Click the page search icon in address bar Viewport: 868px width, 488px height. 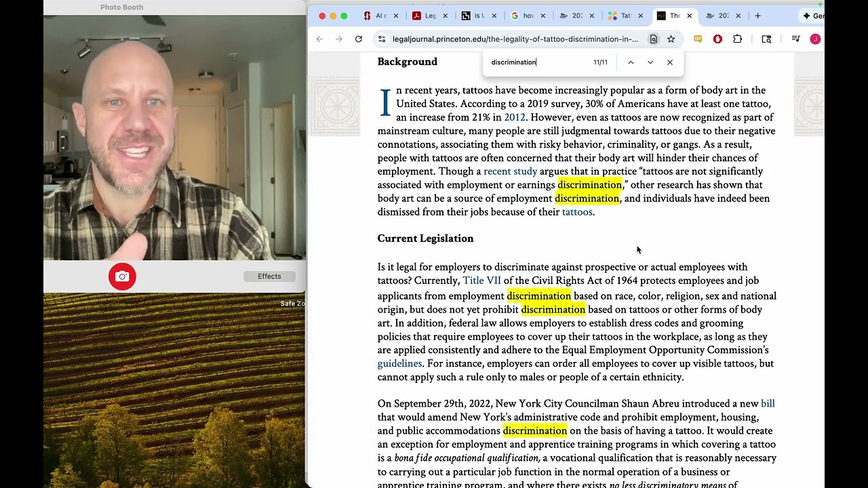pos(654,39)
